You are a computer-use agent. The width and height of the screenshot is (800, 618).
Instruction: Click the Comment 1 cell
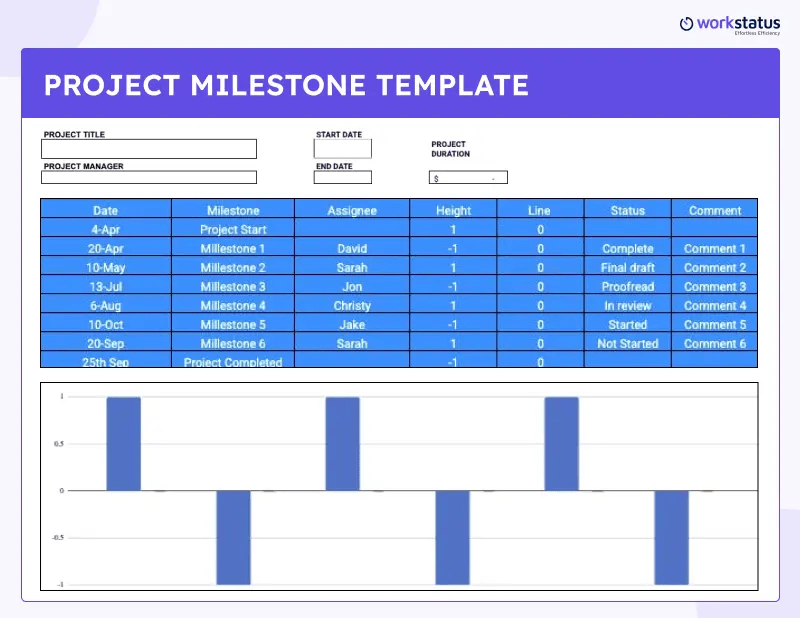pos(715,248)
